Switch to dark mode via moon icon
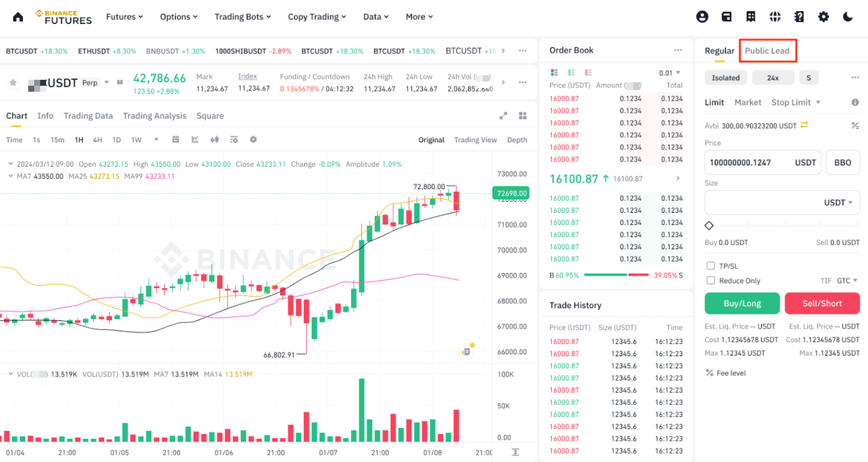868x462 pixels. click(848, 17)
